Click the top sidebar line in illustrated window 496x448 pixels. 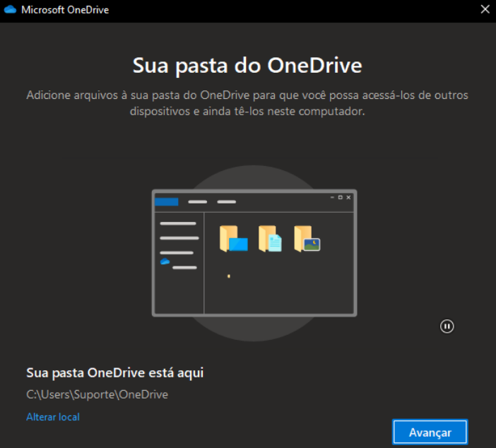pos(178,223)
